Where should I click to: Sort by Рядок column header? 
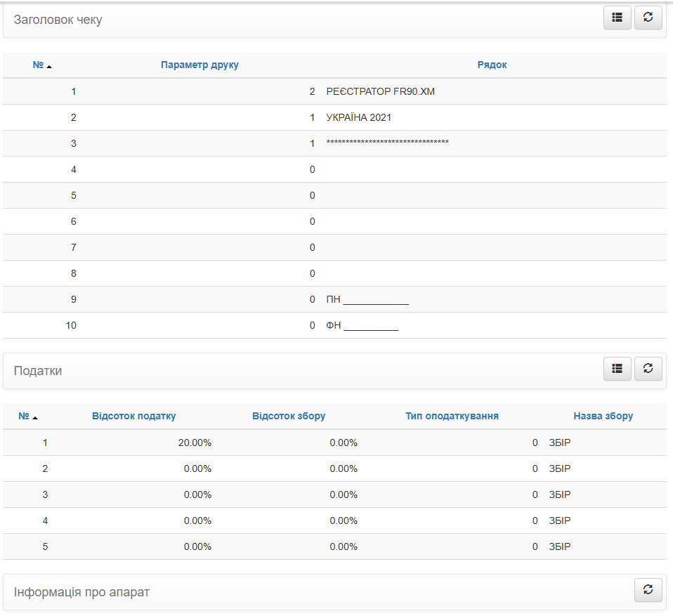492,65
